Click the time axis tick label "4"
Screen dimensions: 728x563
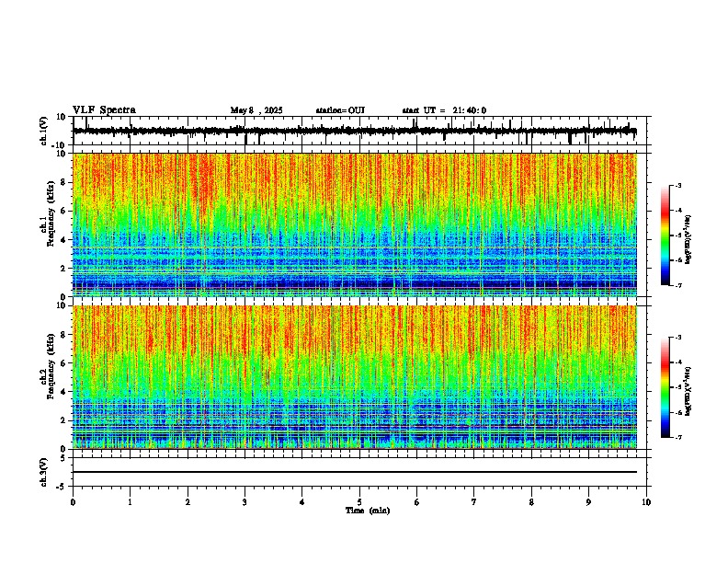(302, 502)
